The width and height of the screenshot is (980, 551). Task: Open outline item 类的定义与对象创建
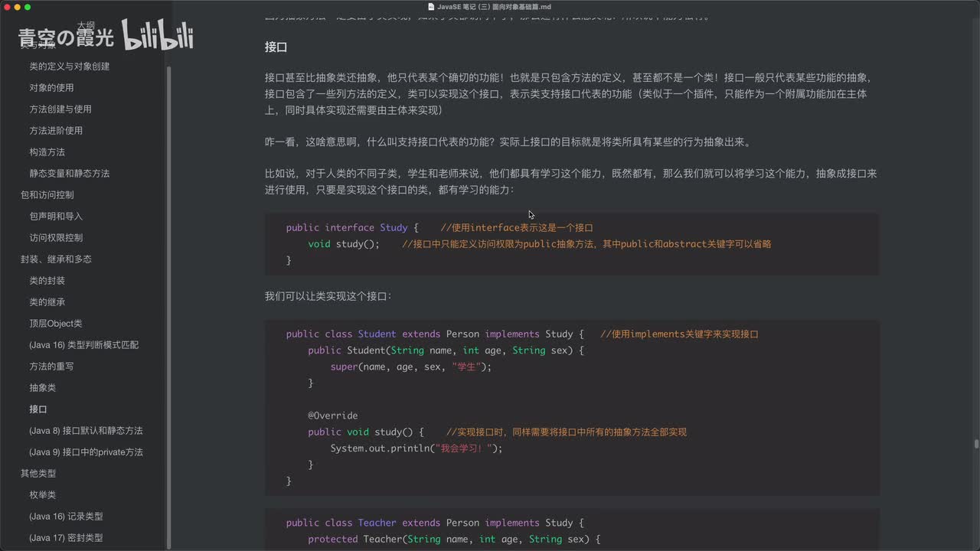69,67
